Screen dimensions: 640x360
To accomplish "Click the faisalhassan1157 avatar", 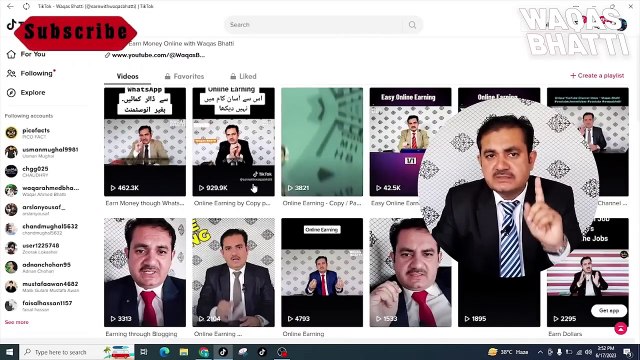I will point(11,305).
